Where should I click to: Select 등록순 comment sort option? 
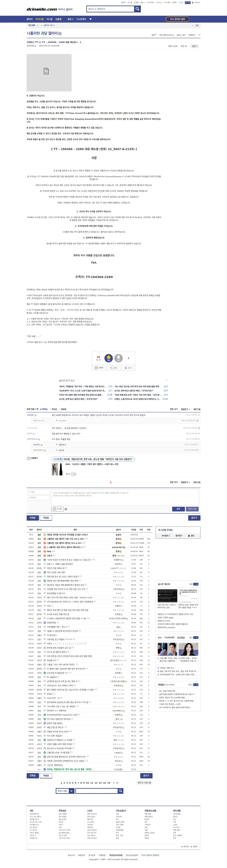44,409
